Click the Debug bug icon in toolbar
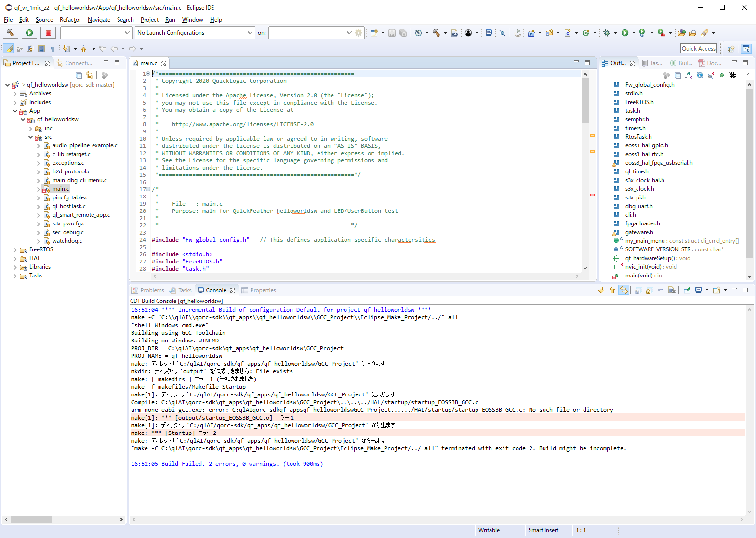This screenshot has height=538, width=756. coord(607,33)
